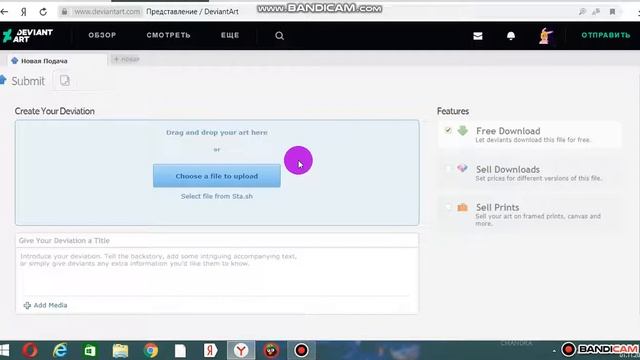Bookmark this page icon

coord(612,12)
